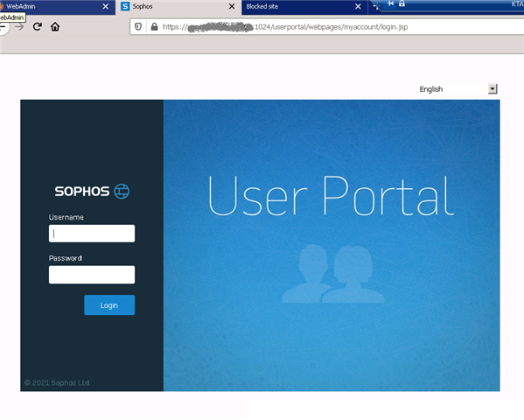Click the Sophos globe logo icon
Screen dimensions: 524x420
coord(122,192)
